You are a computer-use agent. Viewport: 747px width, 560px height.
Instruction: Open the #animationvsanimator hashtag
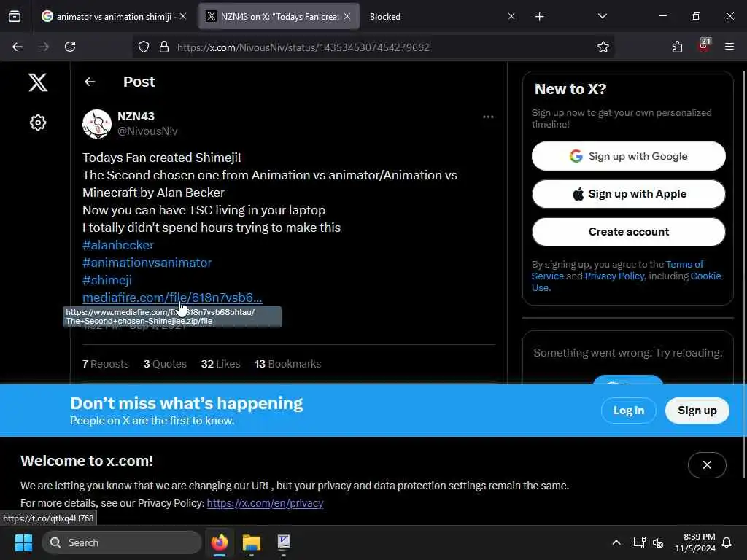click(x=147, y=262)
